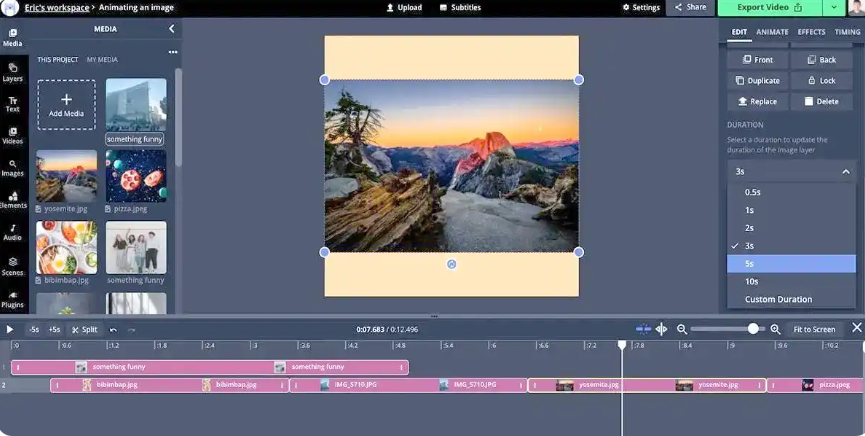Open the Export Video dropdown arrow

click(834, 8)
